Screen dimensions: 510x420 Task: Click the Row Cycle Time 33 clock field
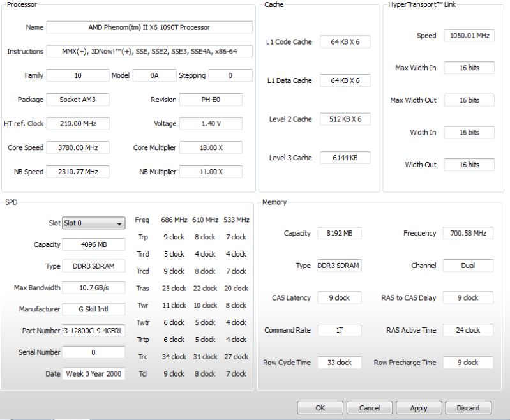point(339,363)
